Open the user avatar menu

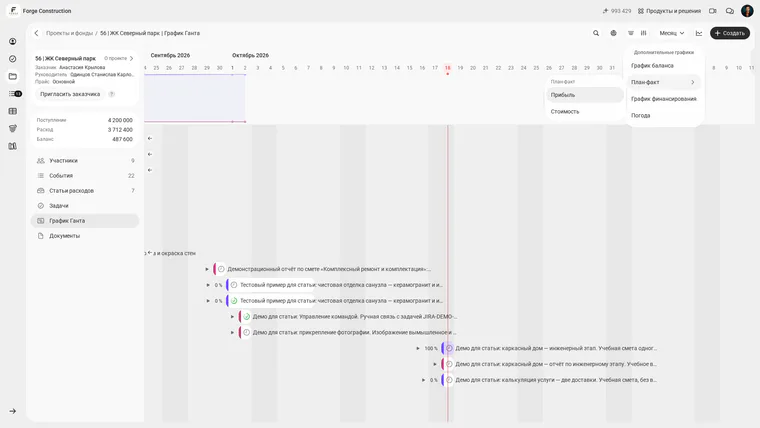(x=747, y=11)
